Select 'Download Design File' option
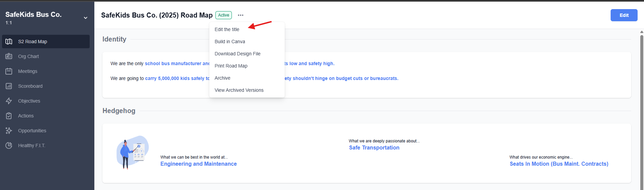This screenshot has height=190, width=644. tap(238, 54)
